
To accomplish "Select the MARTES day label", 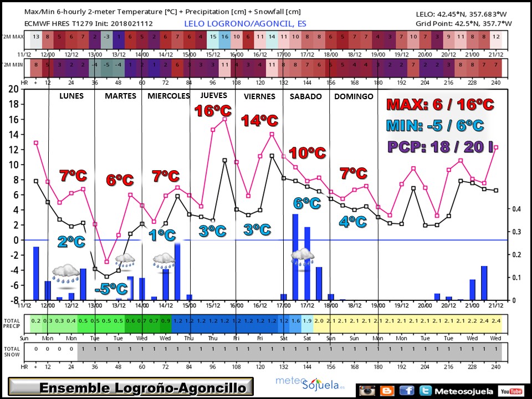I will 120,96.
